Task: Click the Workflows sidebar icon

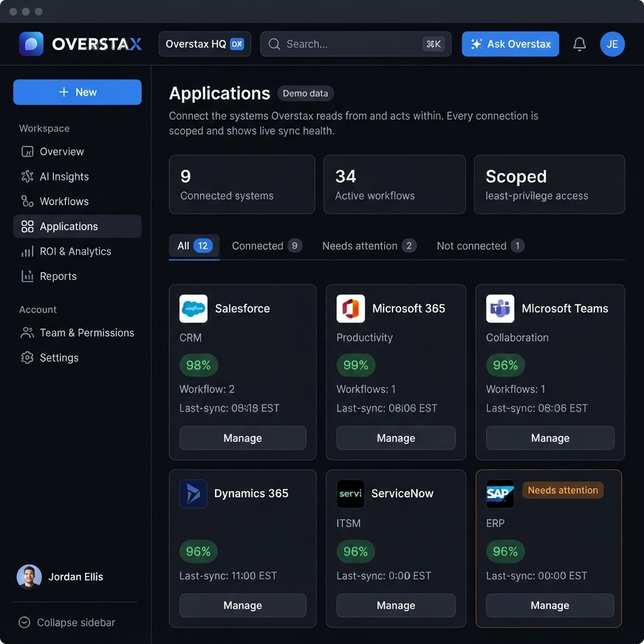Action: click(27, 201)
